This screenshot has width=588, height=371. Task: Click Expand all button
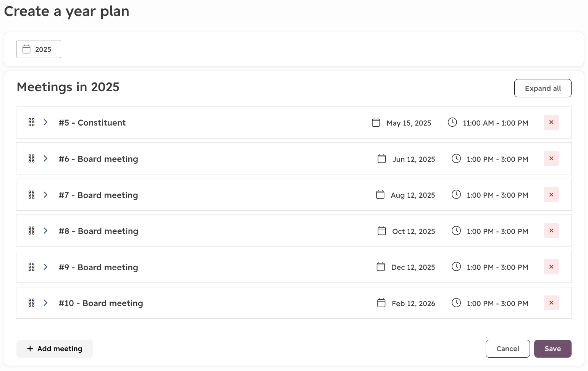point(543,88)
